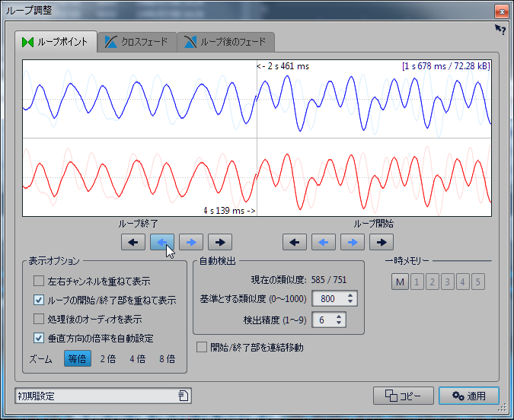Click the M temporary memory button

tap(400, 282)
